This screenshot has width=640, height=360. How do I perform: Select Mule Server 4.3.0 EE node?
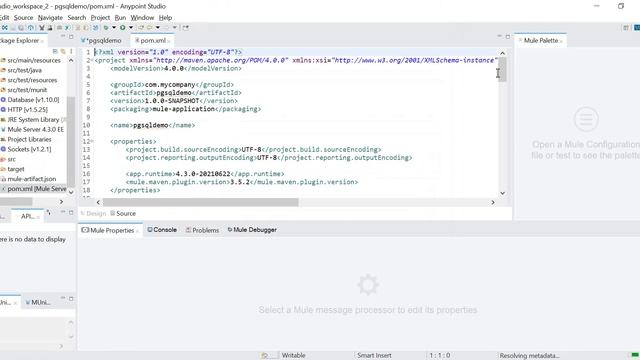click(32, 129)
